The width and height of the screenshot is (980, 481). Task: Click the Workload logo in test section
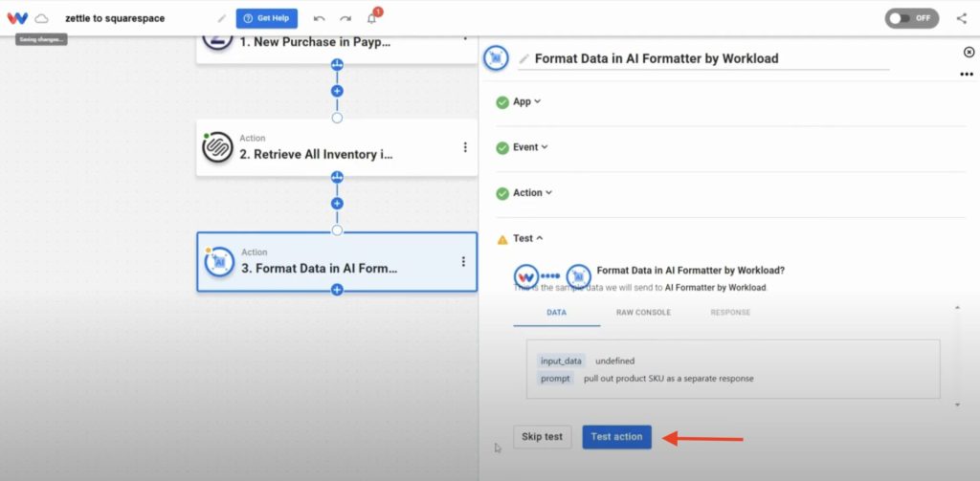(x=527, y=276)
